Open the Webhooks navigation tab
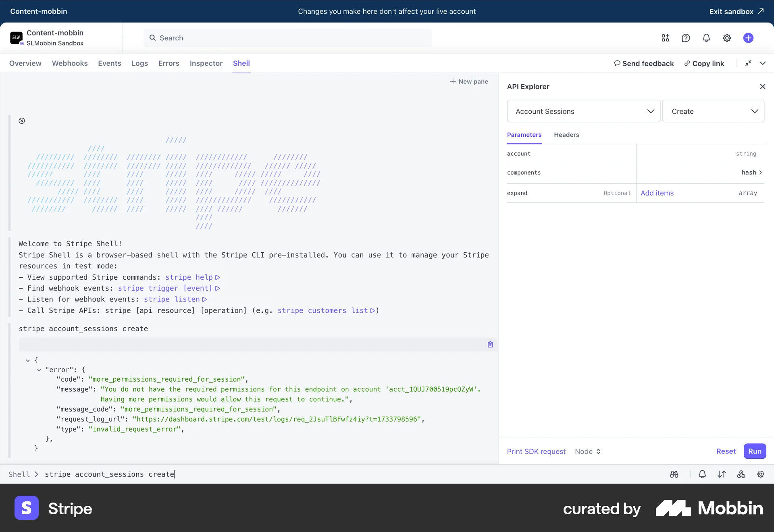The image size is (774, 532). pyautogui.click(x=69, y=63)
